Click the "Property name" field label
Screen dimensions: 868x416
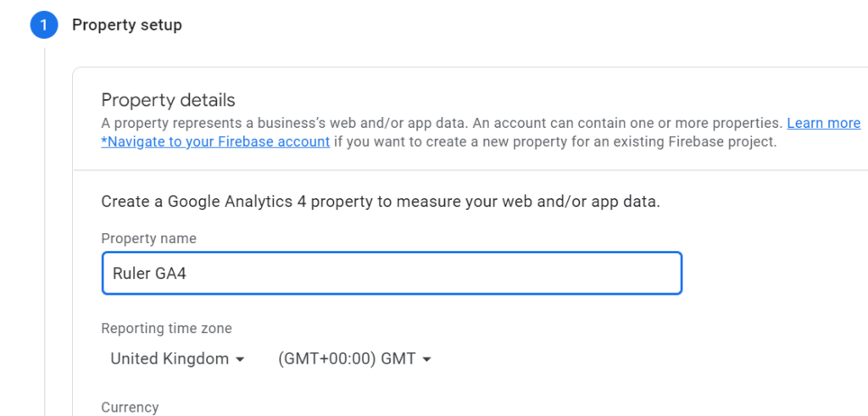pos(148,239)
